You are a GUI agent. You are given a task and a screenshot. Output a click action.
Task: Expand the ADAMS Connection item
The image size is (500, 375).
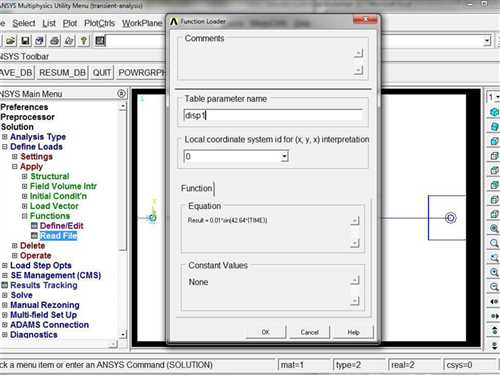point(5,325)
